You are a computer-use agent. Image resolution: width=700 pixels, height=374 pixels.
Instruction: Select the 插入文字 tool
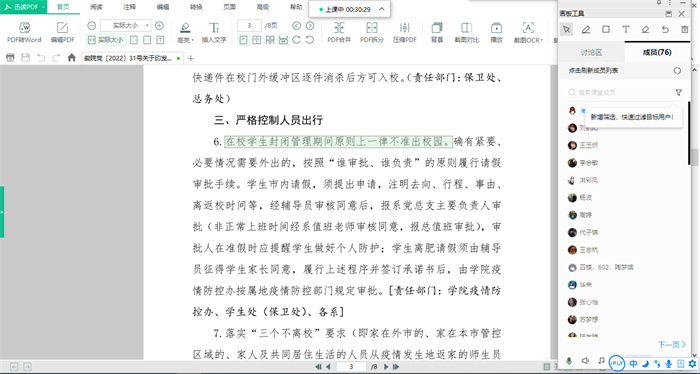pos(214,32)
